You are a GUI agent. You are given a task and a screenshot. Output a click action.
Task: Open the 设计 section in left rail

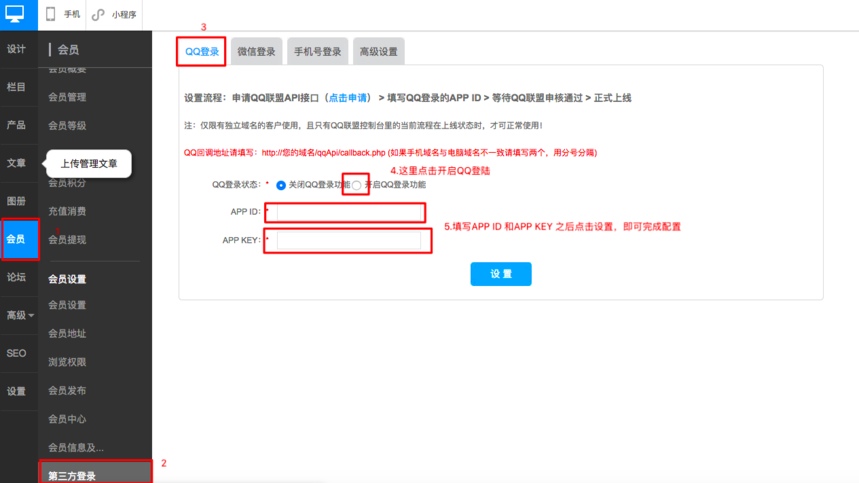tap(16, 49)
